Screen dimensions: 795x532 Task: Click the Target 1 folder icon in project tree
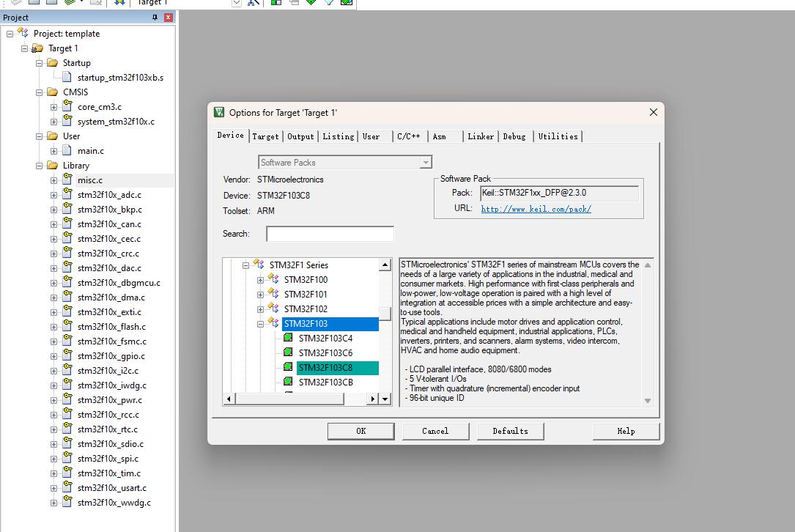click(x=37, y=48)
